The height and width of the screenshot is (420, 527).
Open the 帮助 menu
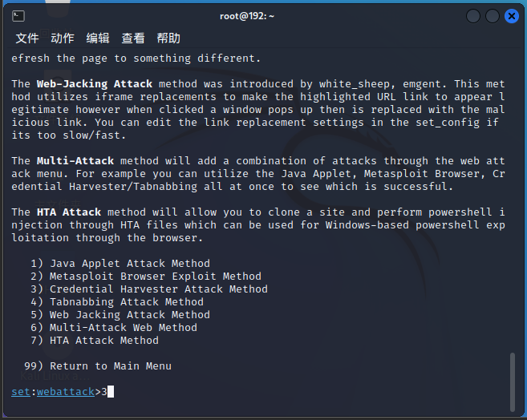(x=168, y=38)
